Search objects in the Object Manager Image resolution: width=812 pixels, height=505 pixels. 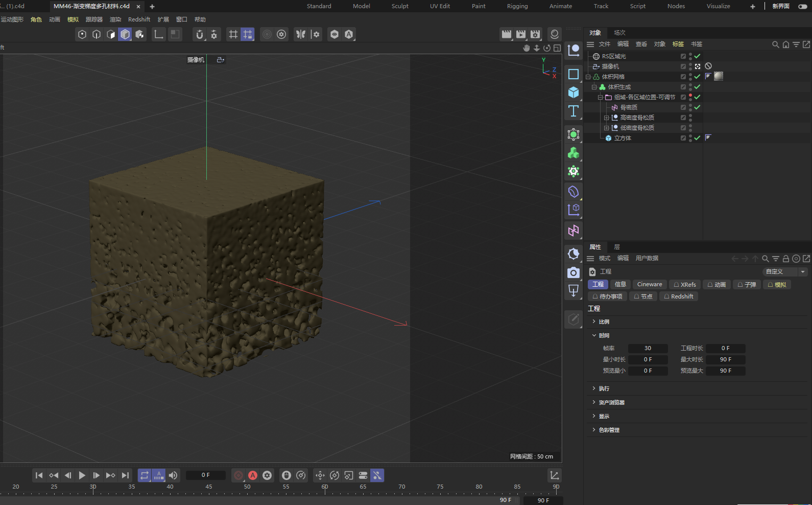[x=776, y=44]
